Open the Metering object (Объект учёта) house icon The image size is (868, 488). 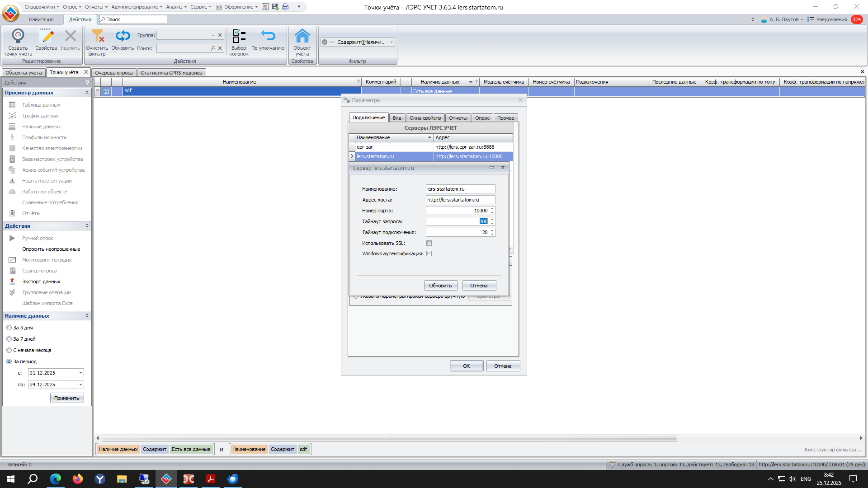coord(302,36)
